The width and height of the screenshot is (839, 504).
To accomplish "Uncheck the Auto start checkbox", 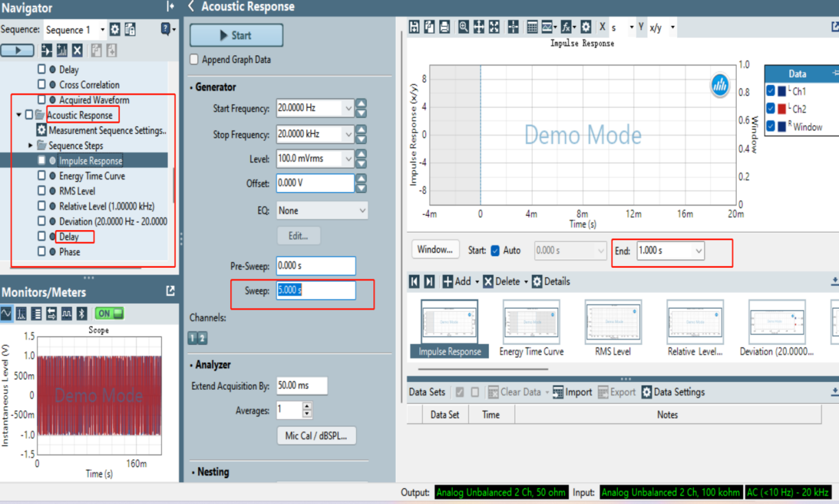I will [495, 251].
